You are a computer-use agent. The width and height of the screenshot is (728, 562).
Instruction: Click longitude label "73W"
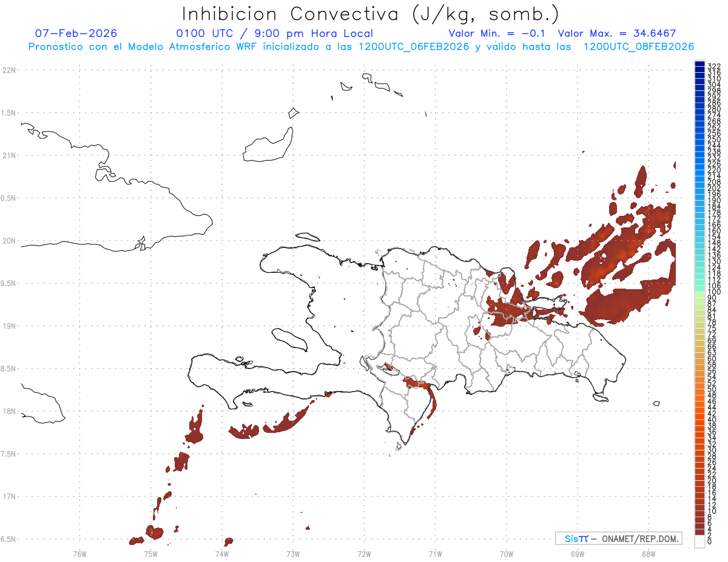pos(293,554)
